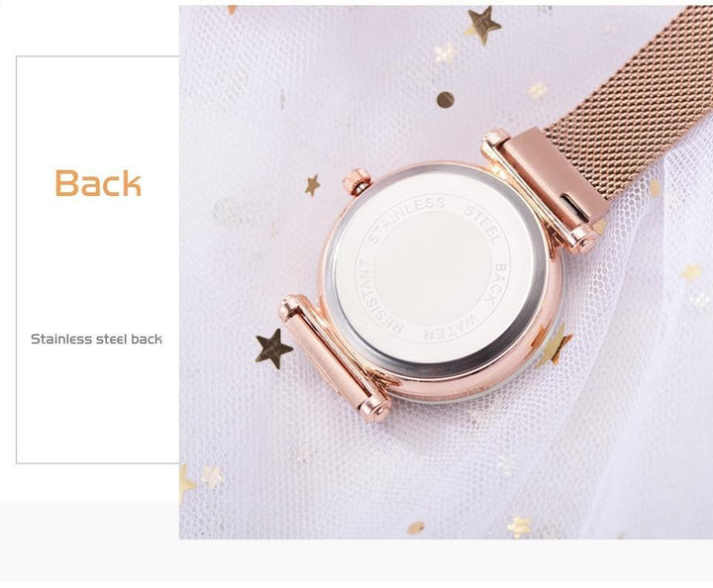
Task: Click the upper strap clasp connector
Action: (x=553, y=177)
